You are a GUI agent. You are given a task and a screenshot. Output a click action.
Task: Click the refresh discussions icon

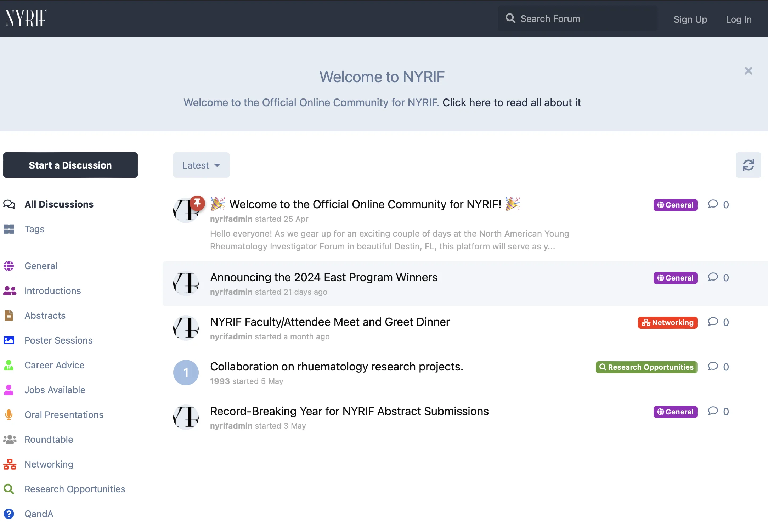click(748, 165)
